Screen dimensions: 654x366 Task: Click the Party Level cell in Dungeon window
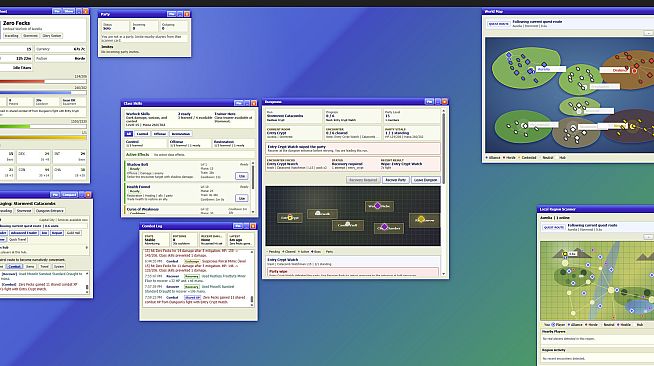coord(411,116)
